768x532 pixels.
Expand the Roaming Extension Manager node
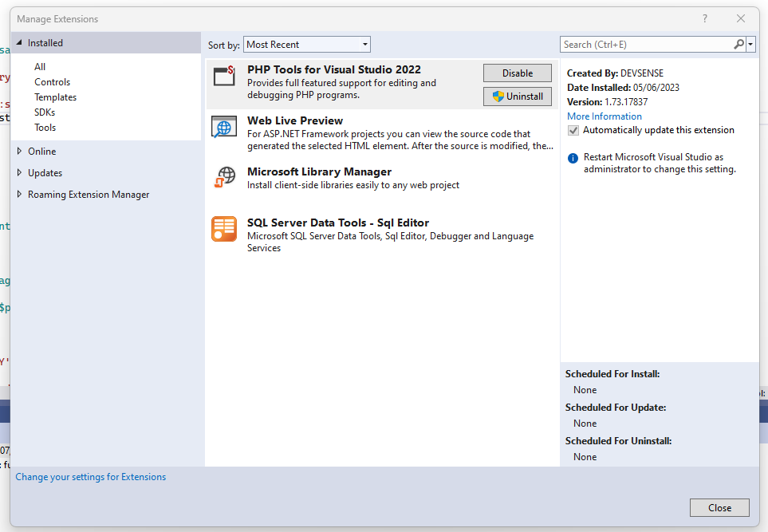(20, 194)
